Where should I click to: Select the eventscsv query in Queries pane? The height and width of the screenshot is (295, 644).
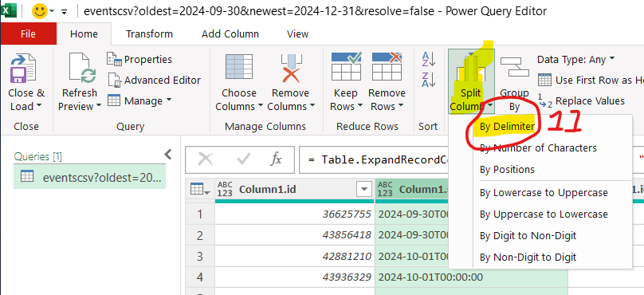coord(89,177)
